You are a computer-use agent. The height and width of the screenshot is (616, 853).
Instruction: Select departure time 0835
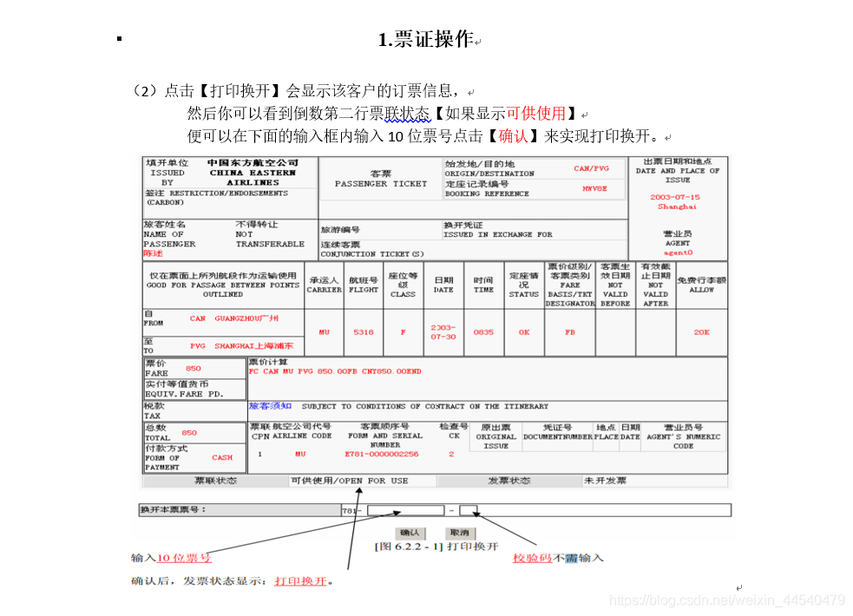pyautogui.click(x=483, y=332)
